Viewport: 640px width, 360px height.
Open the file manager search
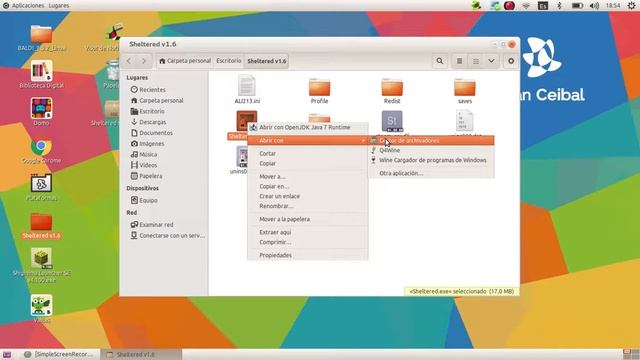tap(440, 61)
